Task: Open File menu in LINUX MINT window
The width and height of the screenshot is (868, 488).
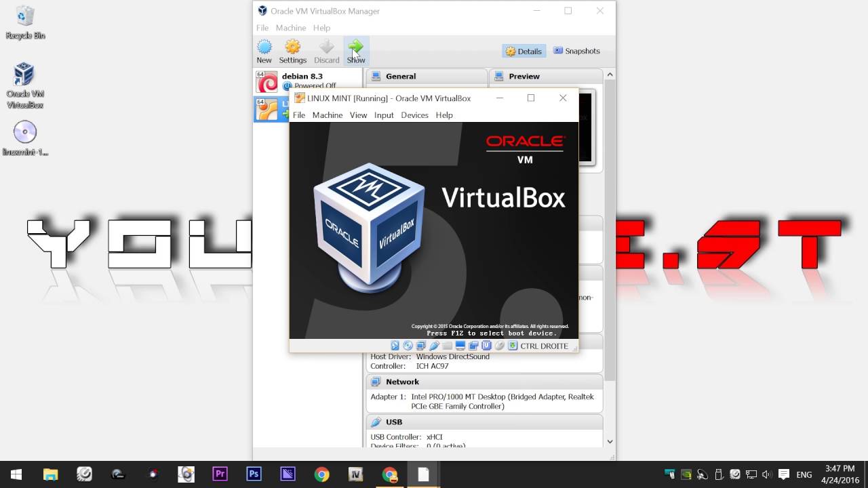Action: pyautogui.click(x=298, y=115)
